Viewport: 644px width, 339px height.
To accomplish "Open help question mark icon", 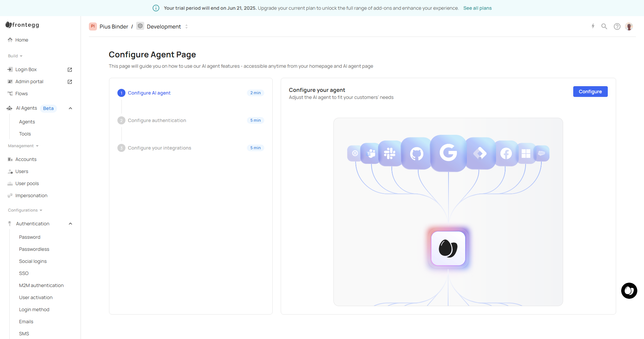I will 617,26.
